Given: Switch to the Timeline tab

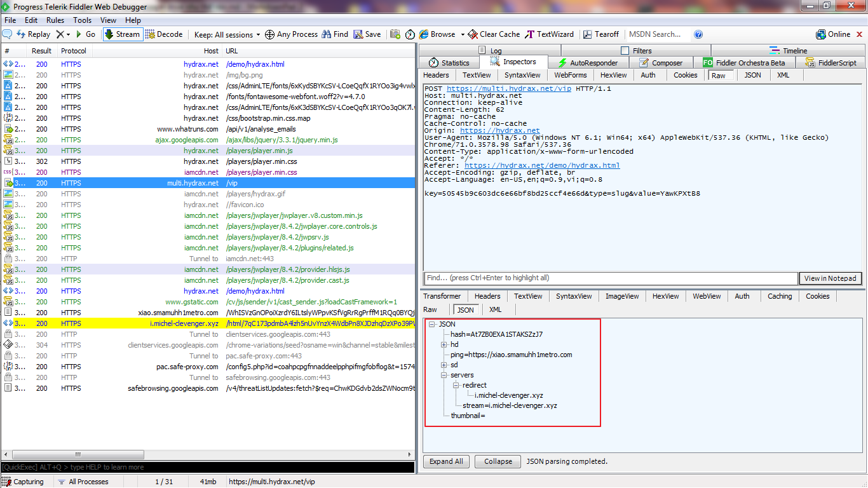Looking at the screenshot, I should point(788,50).
